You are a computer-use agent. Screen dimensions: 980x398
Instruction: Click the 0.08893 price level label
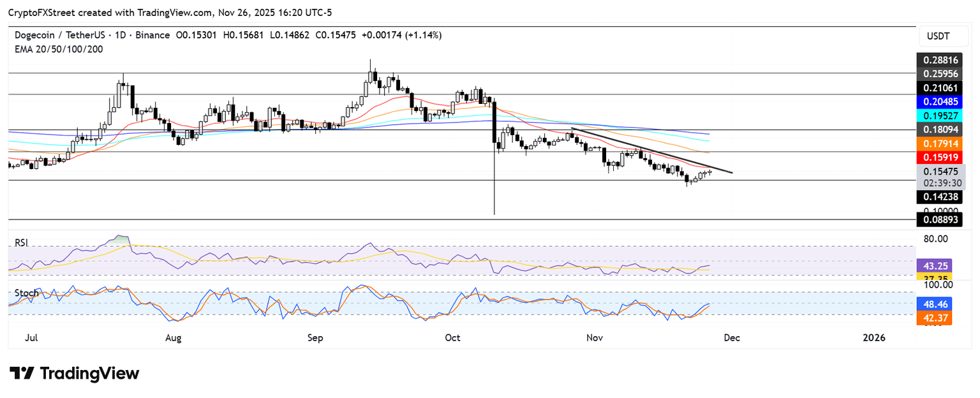938,219
